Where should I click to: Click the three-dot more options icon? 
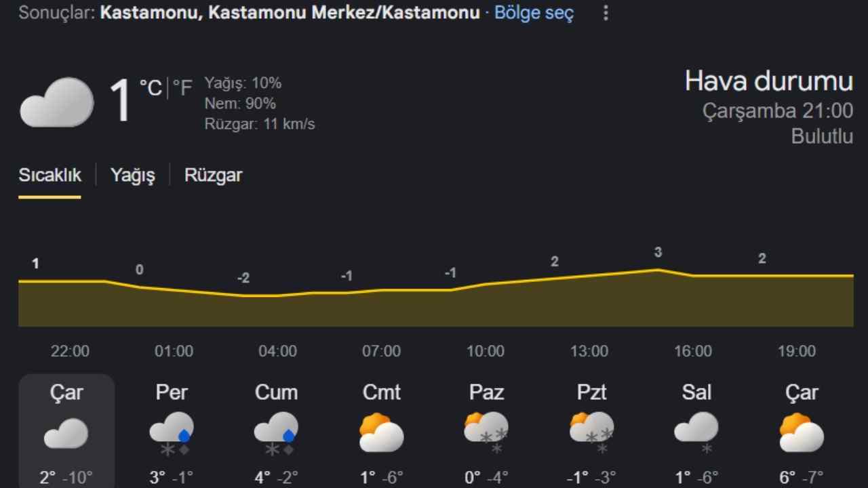pos(606,14)
